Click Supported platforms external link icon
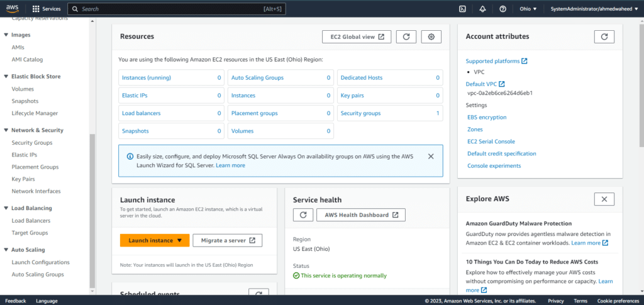 [x=524, y=61]
